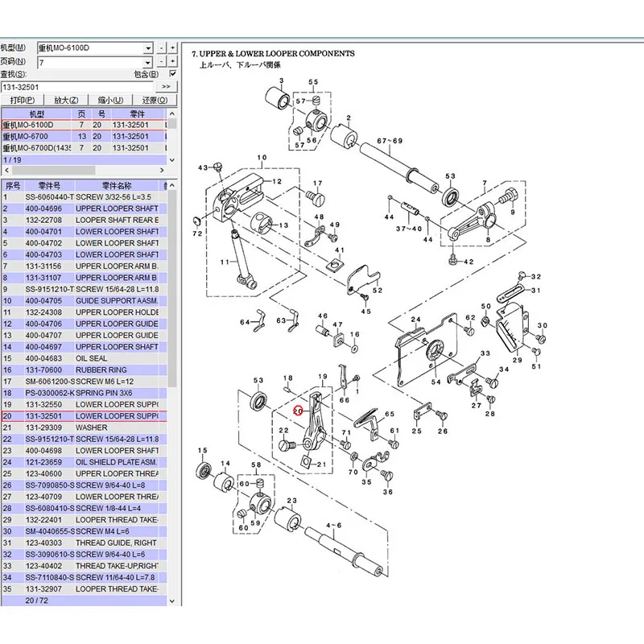Open the 机型 model dropdown
This screenshot has height=644, width=644.
(148, 48)
